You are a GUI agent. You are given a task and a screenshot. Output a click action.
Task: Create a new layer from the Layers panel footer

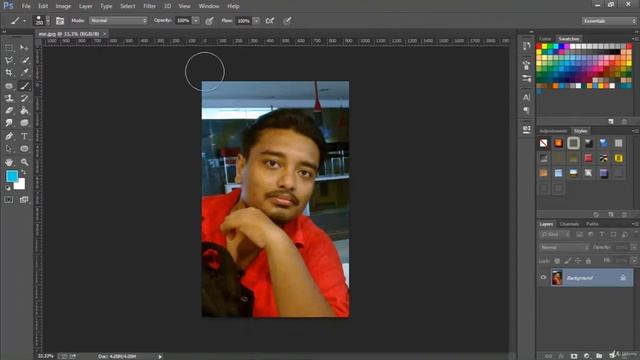[612, 356]
